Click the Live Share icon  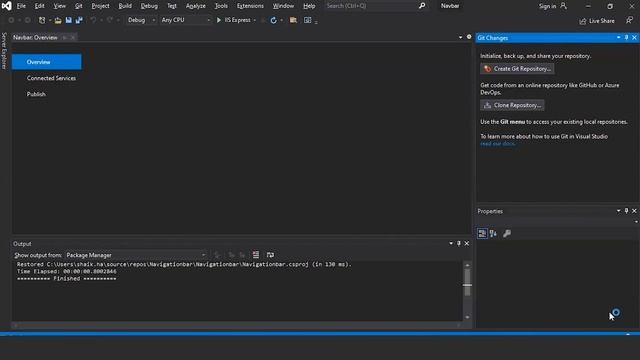583,21
